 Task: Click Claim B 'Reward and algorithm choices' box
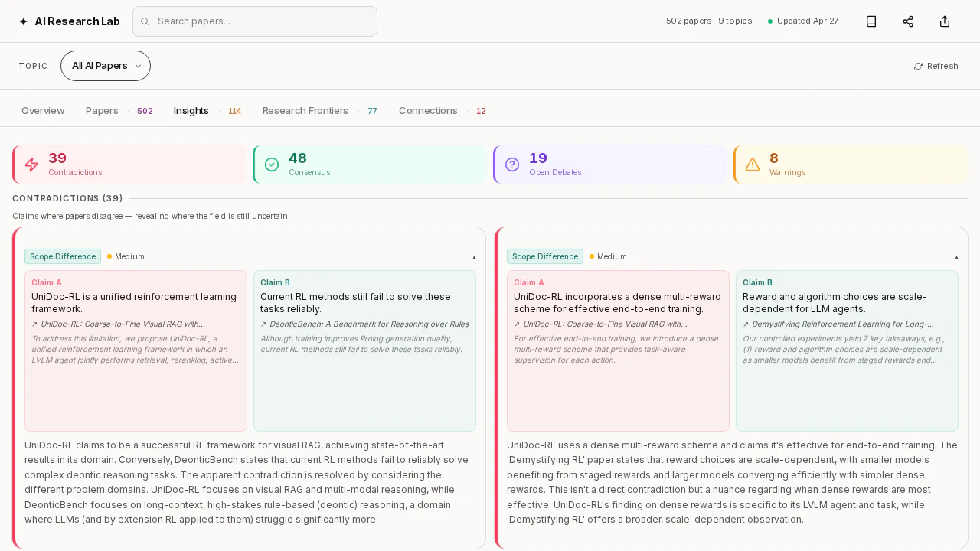coord(847,350)
